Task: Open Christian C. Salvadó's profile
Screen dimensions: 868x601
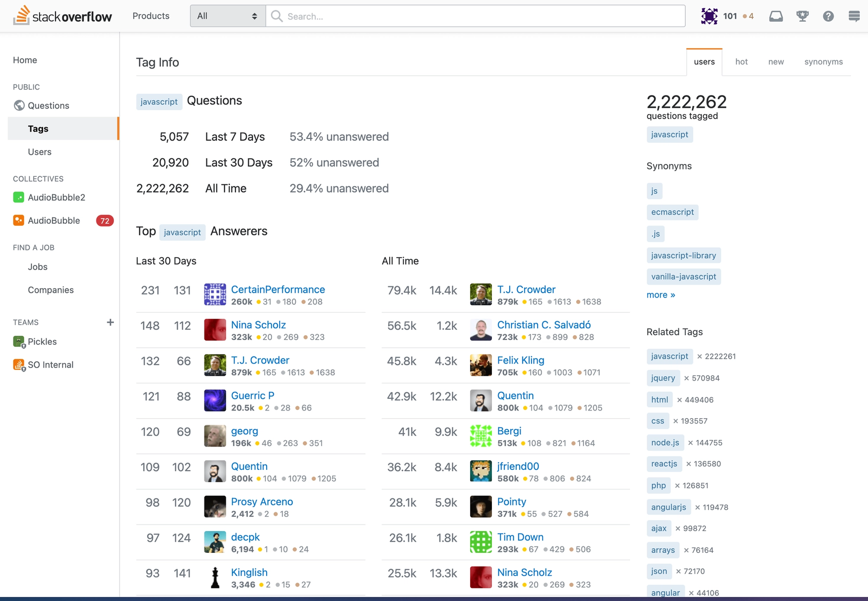Action: pos(544,325)
